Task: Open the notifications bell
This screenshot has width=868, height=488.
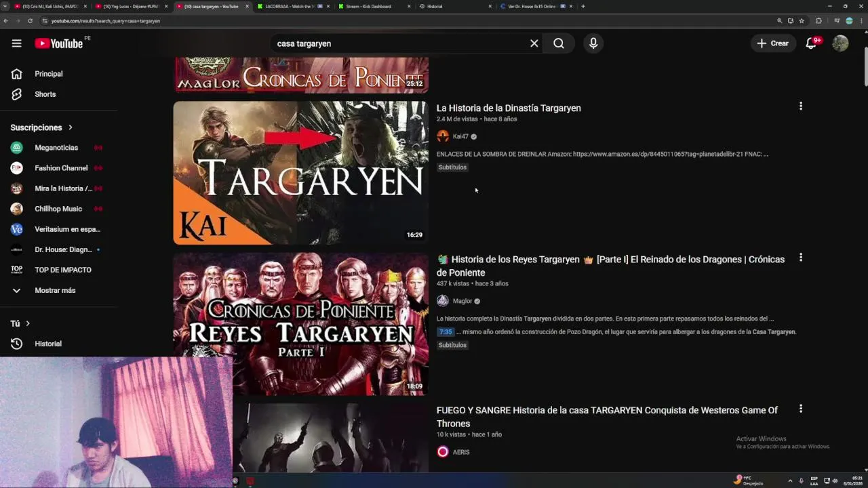Action: pyautogui.click(x=811, y=43)
